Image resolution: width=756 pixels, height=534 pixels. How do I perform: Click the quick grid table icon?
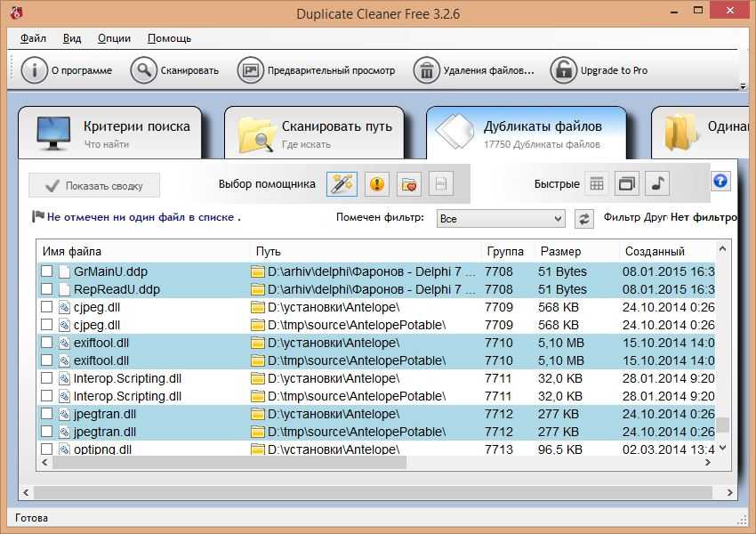[x=597, y=184]
